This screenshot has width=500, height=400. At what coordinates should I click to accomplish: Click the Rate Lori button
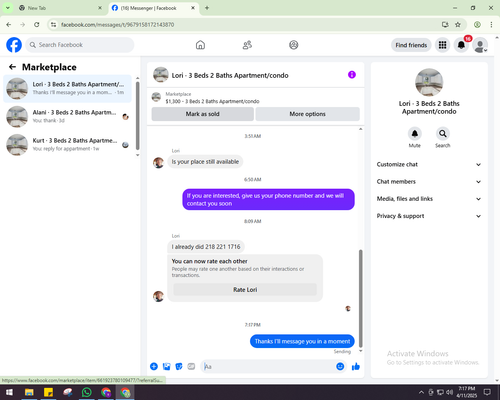pos(245,290)
